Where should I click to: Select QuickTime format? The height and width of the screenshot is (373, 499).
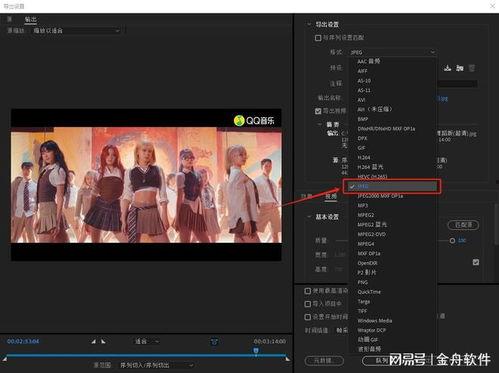[x=369, y=292]
